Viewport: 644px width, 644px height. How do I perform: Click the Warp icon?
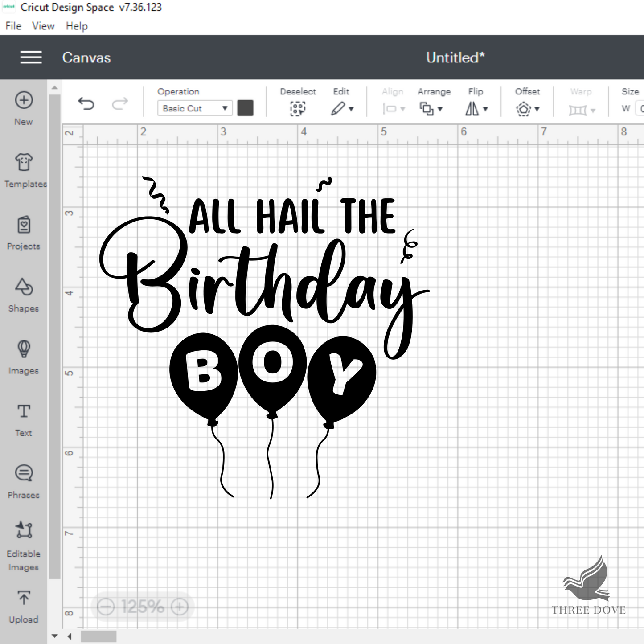(x=578, y=110)
